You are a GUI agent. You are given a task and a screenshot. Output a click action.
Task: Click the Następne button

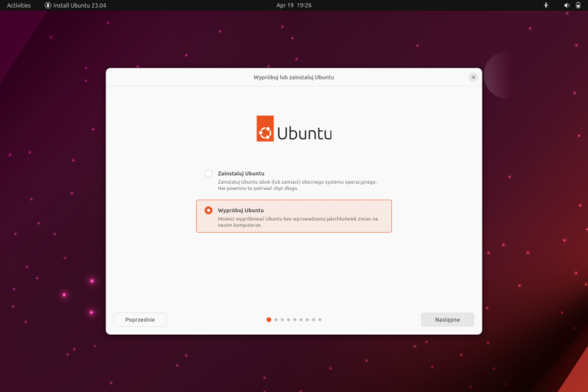click(447, 320)
